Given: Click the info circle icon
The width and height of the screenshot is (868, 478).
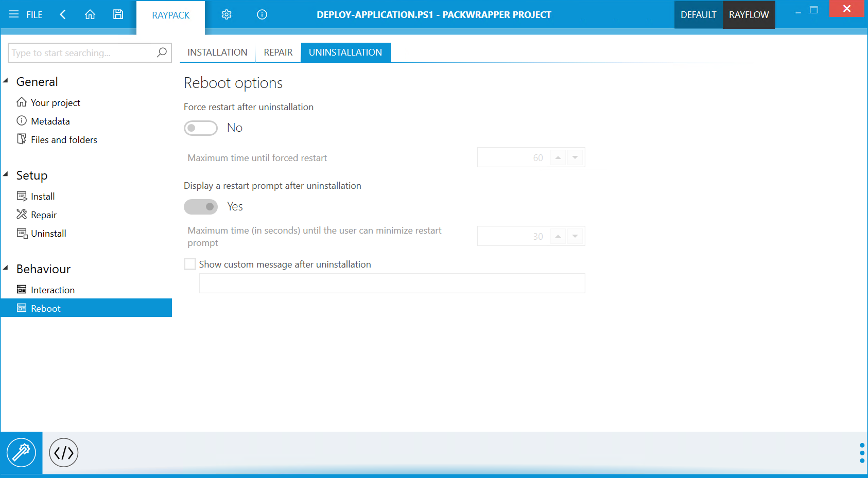Looking at the screenshot, I should [262, 14].
